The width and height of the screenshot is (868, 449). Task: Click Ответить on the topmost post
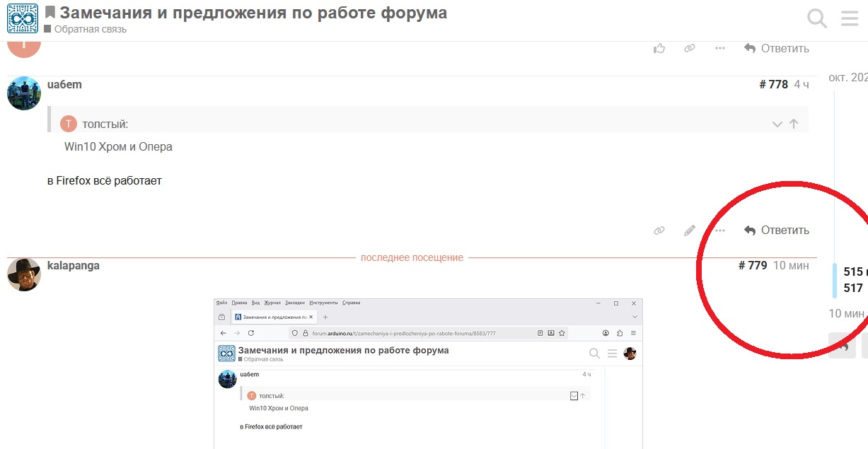tap(776, 48)
